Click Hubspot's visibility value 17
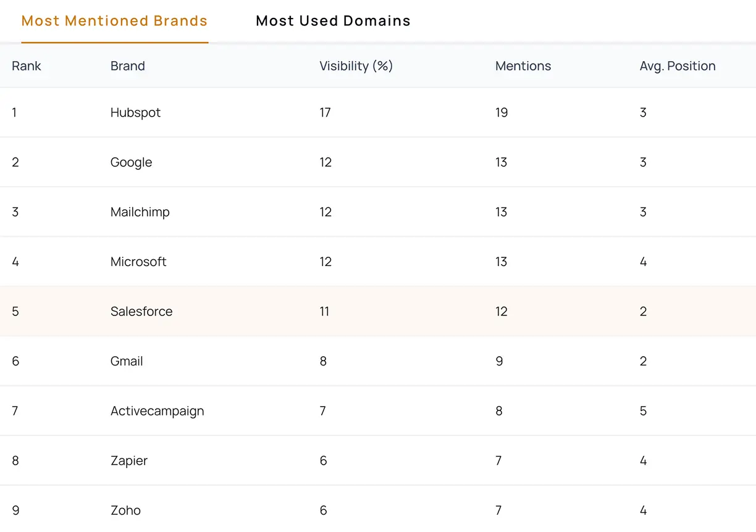The width and height of the screenshot is (756, 532). coord(325,112)
